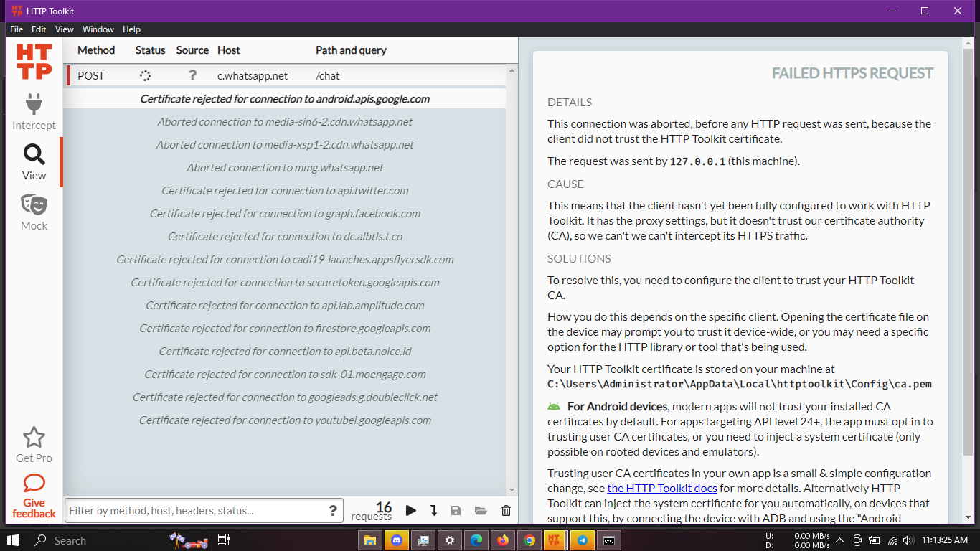Select the android.apis.google.com certificate rejected row
The height and width of the screenshot is (551, 980).
[285, 99]
